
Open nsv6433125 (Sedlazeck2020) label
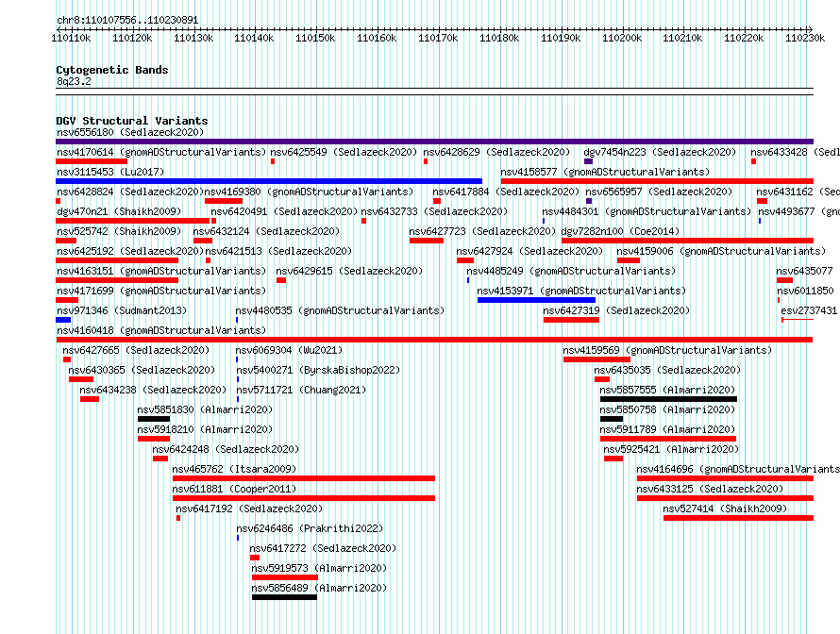(710, 489)
